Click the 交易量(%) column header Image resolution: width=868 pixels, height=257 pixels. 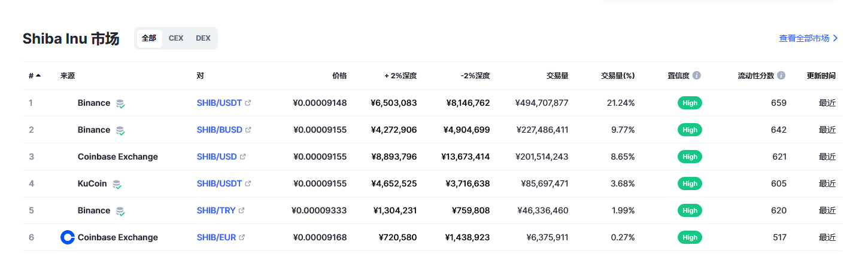pos(618,76)
